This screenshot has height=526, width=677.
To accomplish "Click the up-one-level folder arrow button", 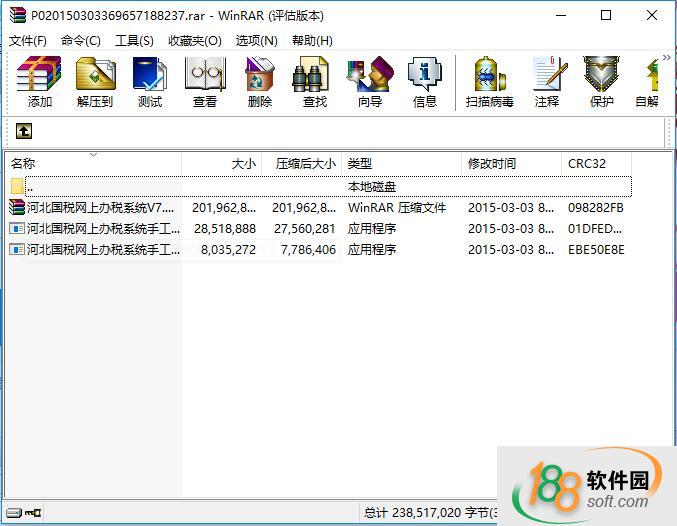I will tap(24, 131).
